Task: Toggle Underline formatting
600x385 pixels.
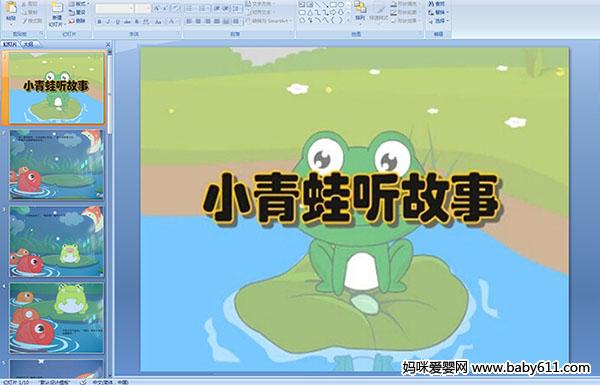Action: (117, 22)
